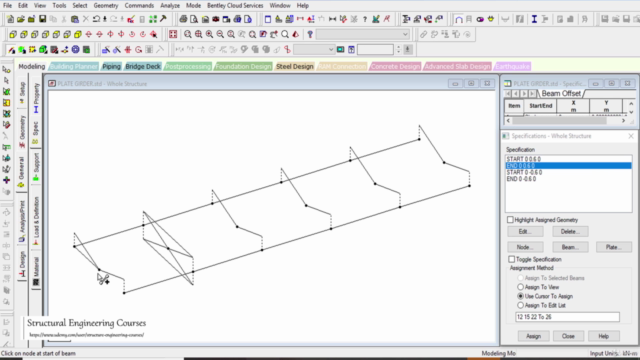Click the New file icon in the toolbar

click(10, 19)
